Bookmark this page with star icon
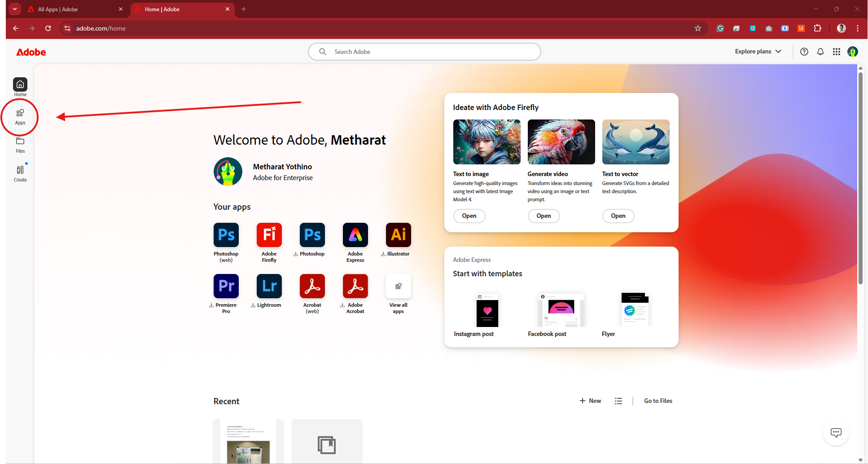868x464 pixels. pyautogui.click(x=698, y=28)
